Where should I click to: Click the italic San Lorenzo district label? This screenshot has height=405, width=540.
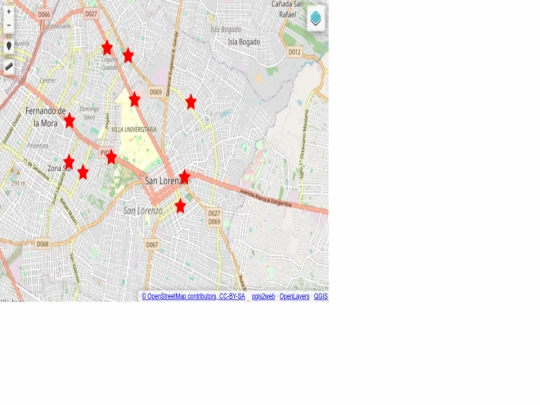(x=143, y=210)
